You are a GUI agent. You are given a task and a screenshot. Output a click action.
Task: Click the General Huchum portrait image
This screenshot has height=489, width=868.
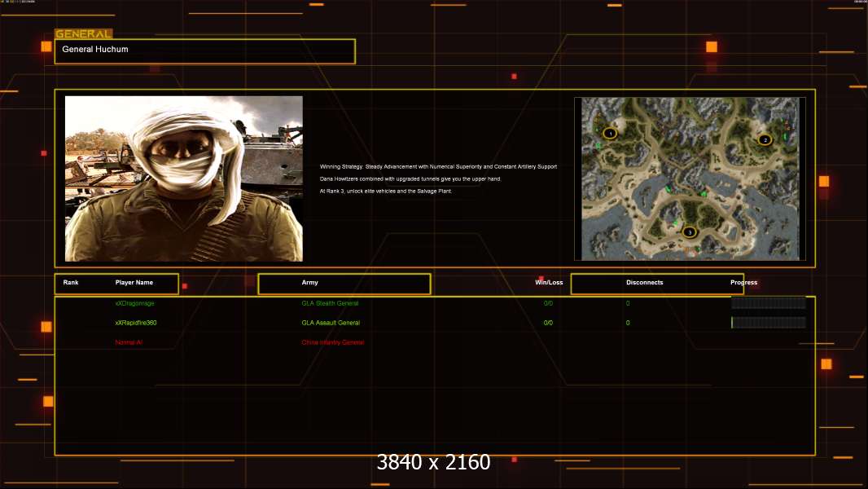(183, 178)
